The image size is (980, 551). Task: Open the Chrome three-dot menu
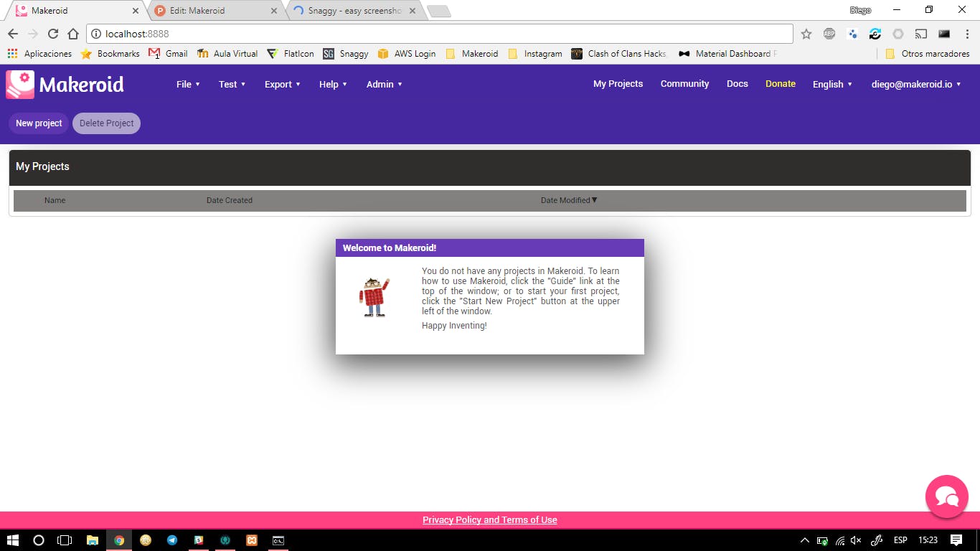(966, 34)
